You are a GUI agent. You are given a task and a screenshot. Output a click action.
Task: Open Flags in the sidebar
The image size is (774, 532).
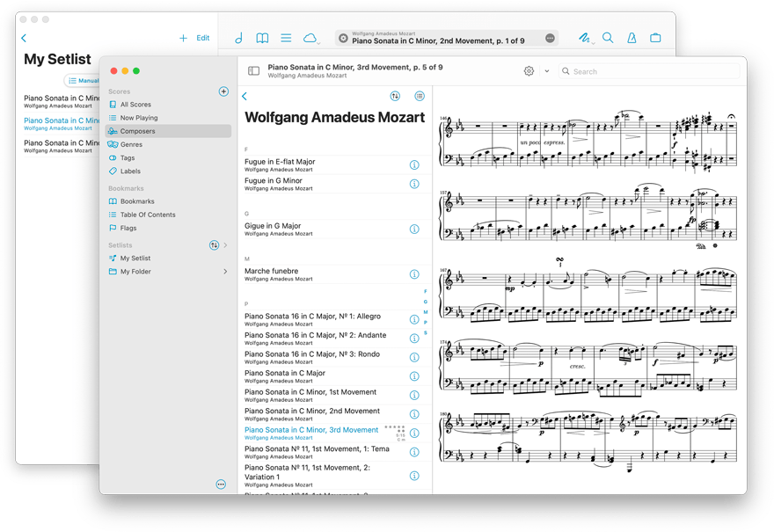coord(168,228)
